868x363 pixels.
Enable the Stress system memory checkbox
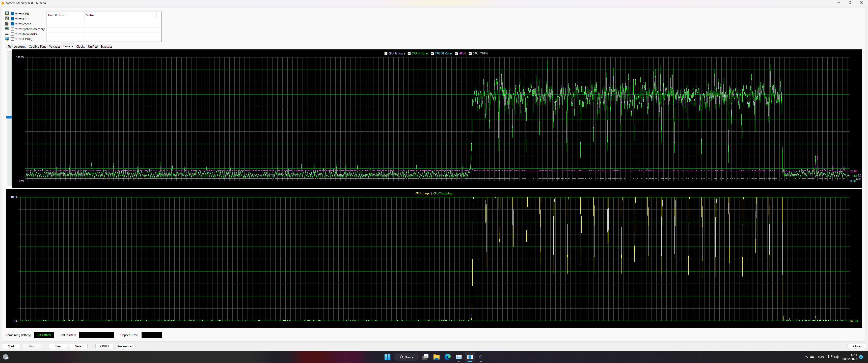[12, 29]
